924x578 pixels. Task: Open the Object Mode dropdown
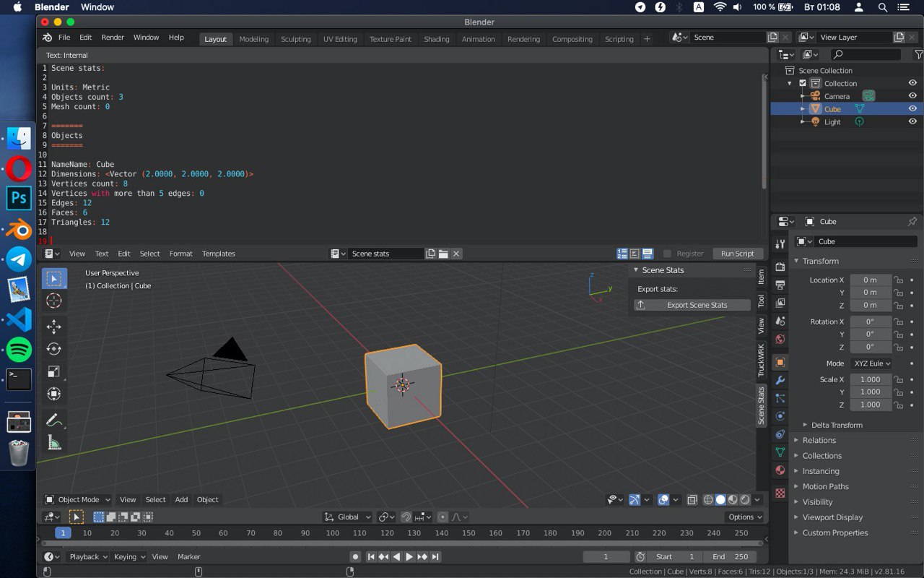point(77,499)
